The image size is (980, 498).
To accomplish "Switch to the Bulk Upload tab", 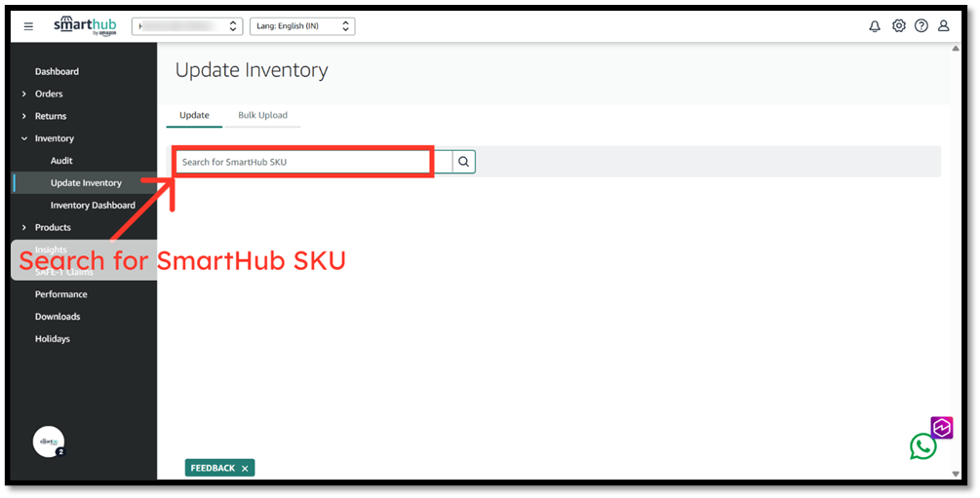I will click(262, 116).
